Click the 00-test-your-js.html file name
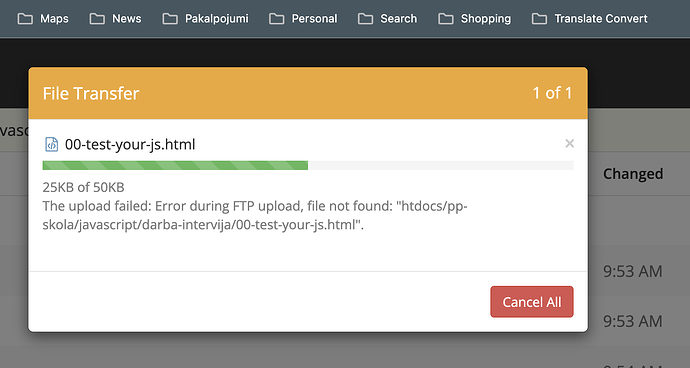The height and width of the screenshot is (368, 690). (130, 144)
